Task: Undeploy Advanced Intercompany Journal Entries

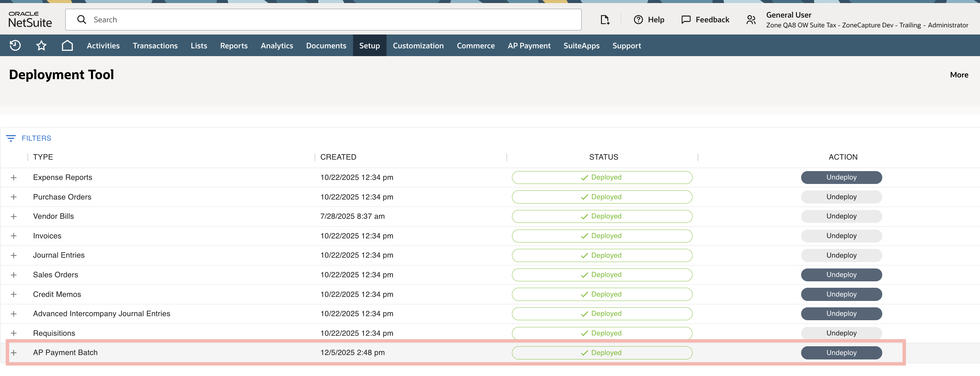Action: (841, 313)
